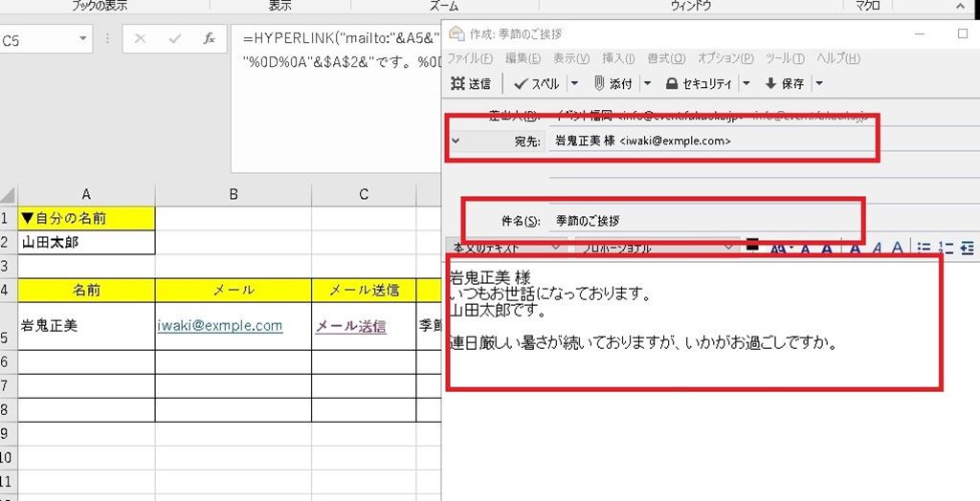The image size is (980, 501).
Task: Click the iwaki@exmple.com email link
Action: tap(220, 325)
